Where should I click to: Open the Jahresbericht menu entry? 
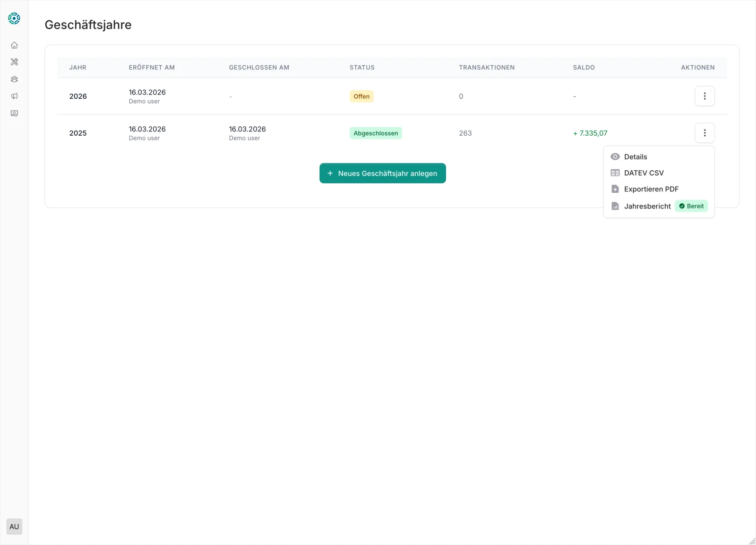(x=647, y=206)
